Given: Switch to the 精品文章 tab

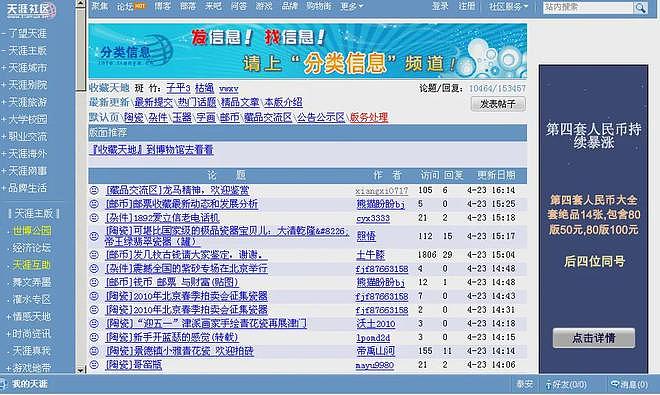Looking at the screenshot, I should coord(240,102).
